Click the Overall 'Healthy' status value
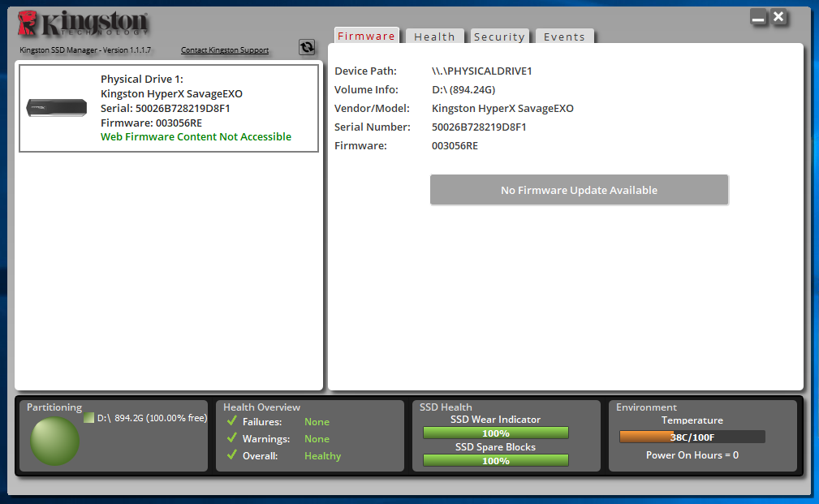Viewport: 819px width, 504px height. point(322,456)
